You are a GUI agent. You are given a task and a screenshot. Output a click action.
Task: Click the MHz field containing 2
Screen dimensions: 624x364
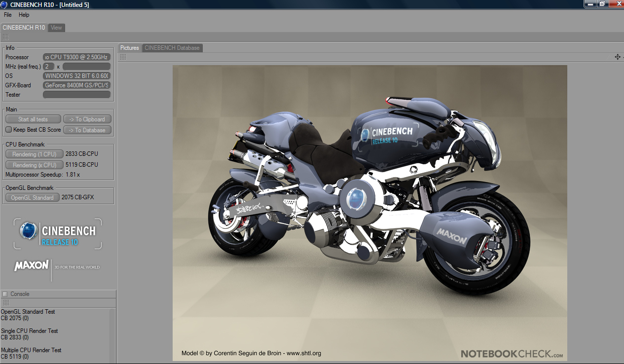coord(48,67)
